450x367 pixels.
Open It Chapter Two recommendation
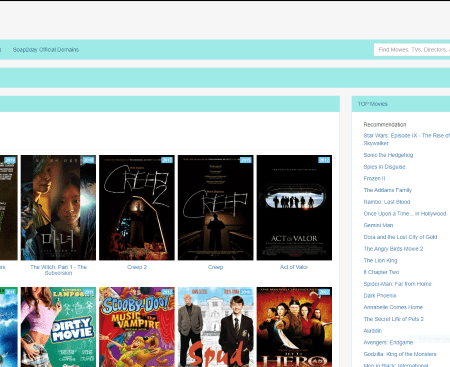[x=381, y=272]
